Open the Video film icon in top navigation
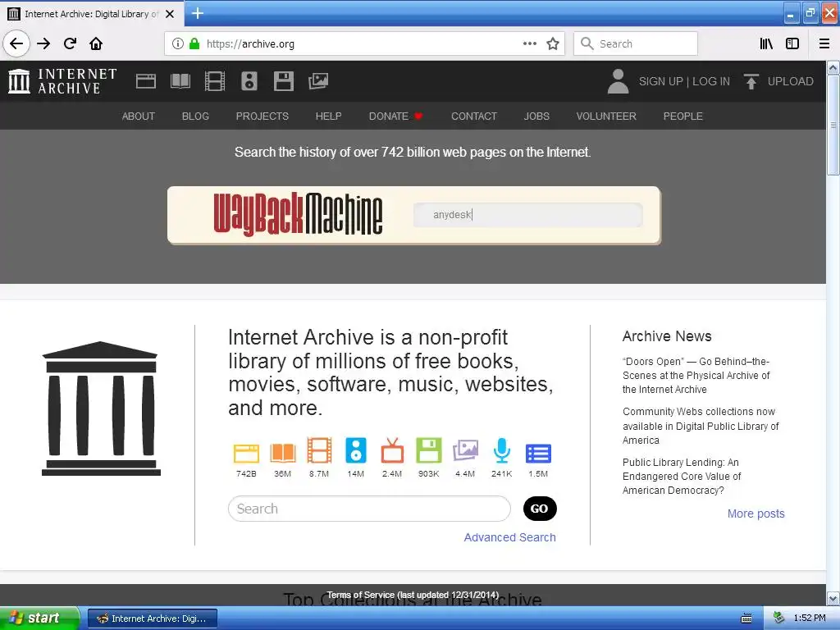 (x=215, y=81)
